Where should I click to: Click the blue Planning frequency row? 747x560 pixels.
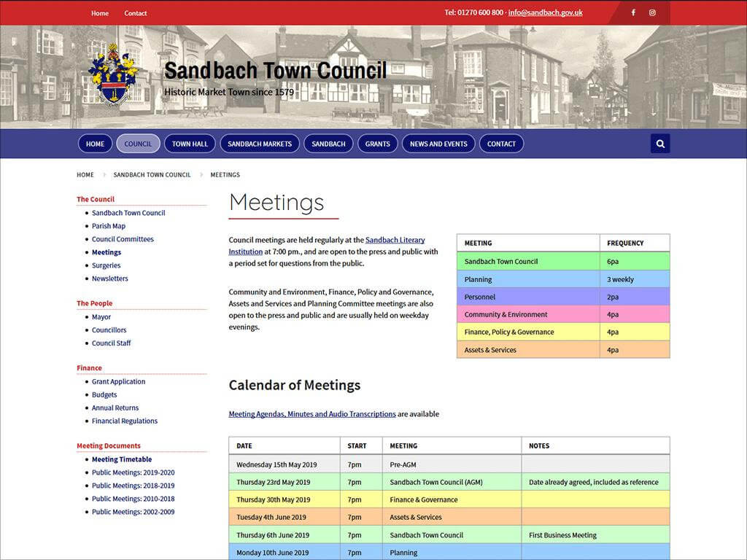[563, 279]
